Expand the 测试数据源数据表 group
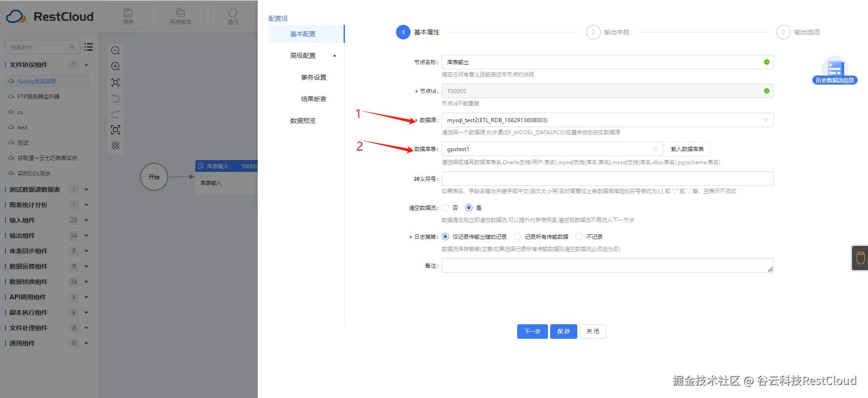The height and width of the screenshot is (398, 868). point(86,190)
